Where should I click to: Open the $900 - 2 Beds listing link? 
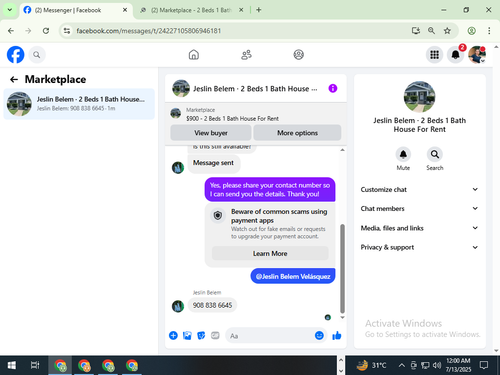click(x=232, y=119)
